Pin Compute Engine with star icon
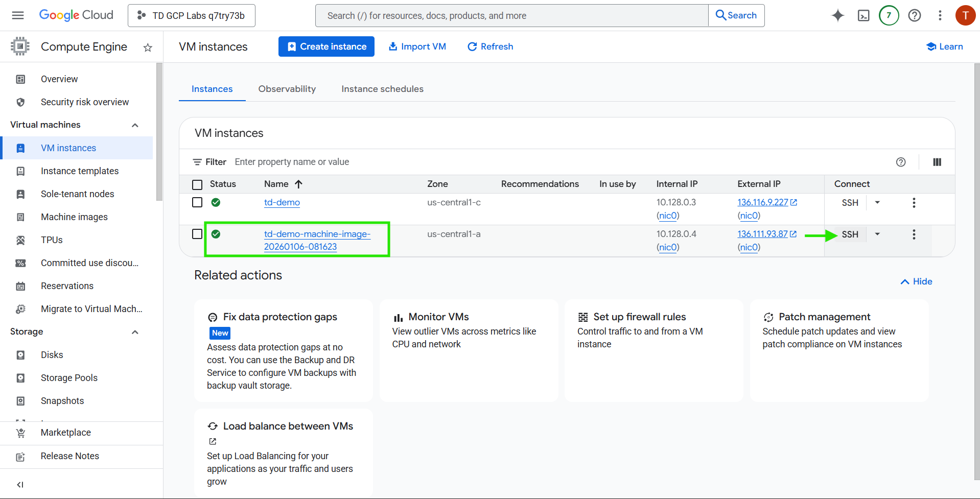The height and width of the screenshot is (499, 980). coord(148,47)
